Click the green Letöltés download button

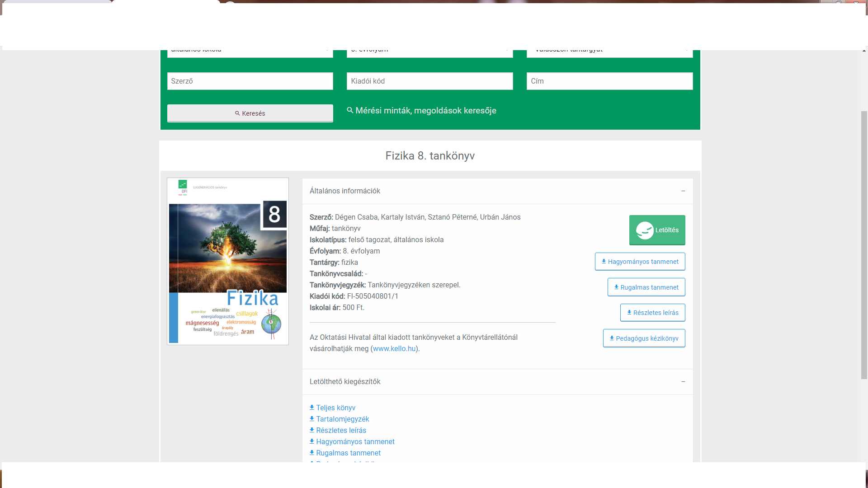click(x=657, y=230)
